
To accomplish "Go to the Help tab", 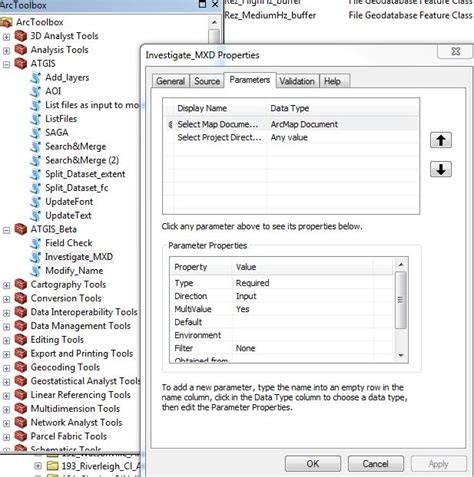I will (x=334, y=81).
